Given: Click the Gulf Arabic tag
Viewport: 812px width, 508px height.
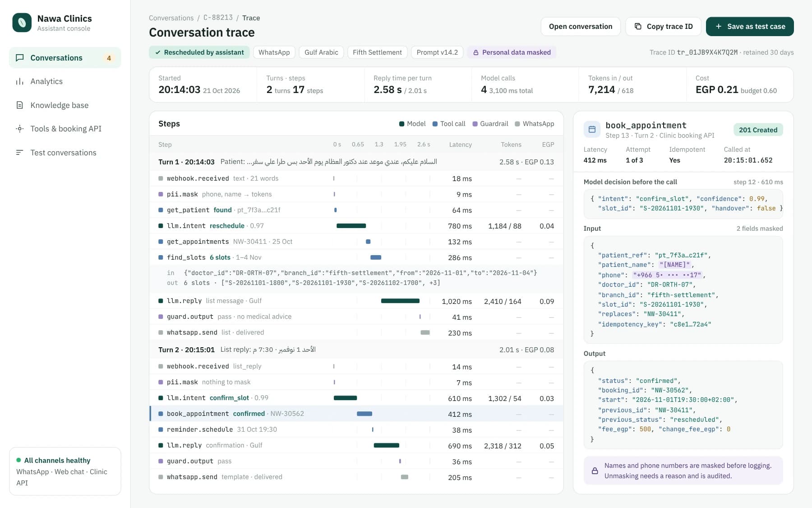Looking at the screenshot, I should 321,52.
